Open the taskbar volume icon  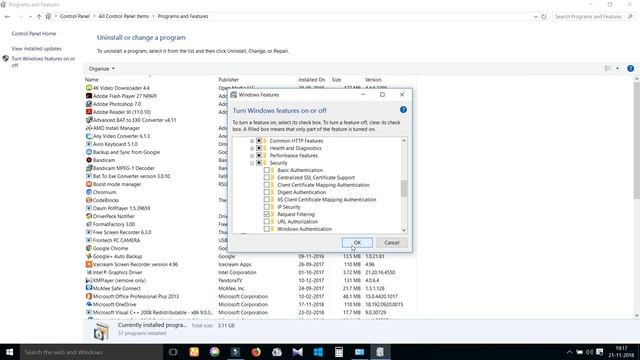click(x=589, y=352)
